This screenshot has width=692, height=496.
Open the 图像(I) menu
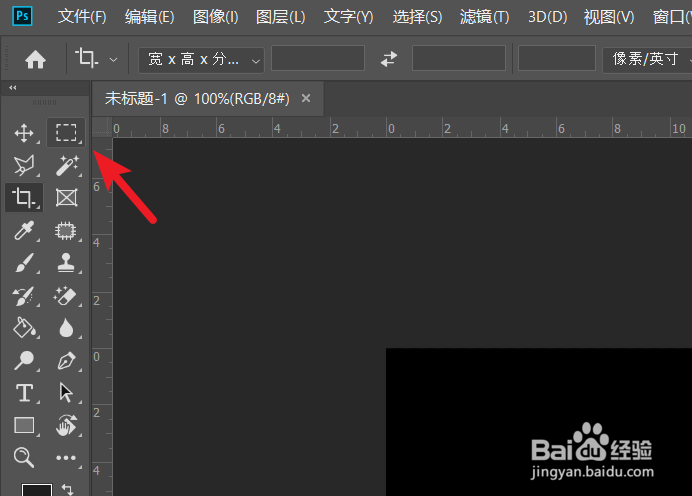point(216,17)
